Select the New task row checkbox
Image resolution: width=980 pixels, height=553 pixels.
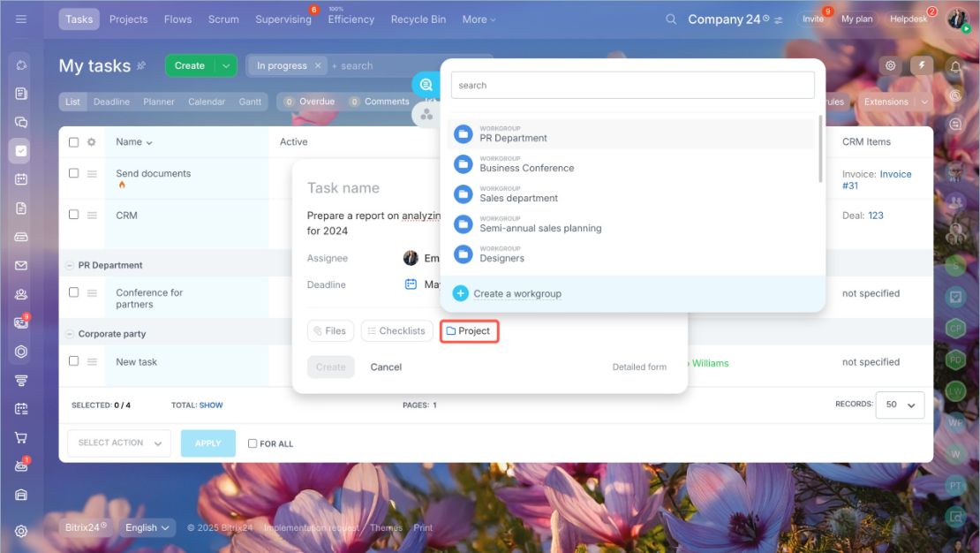[74, 361]
